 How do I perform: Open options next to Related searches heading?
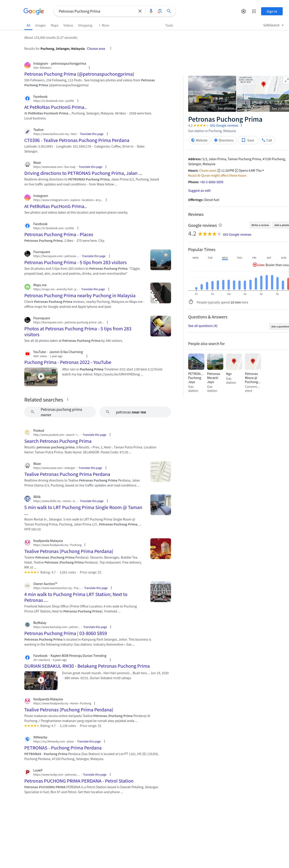tap(68, 400)
